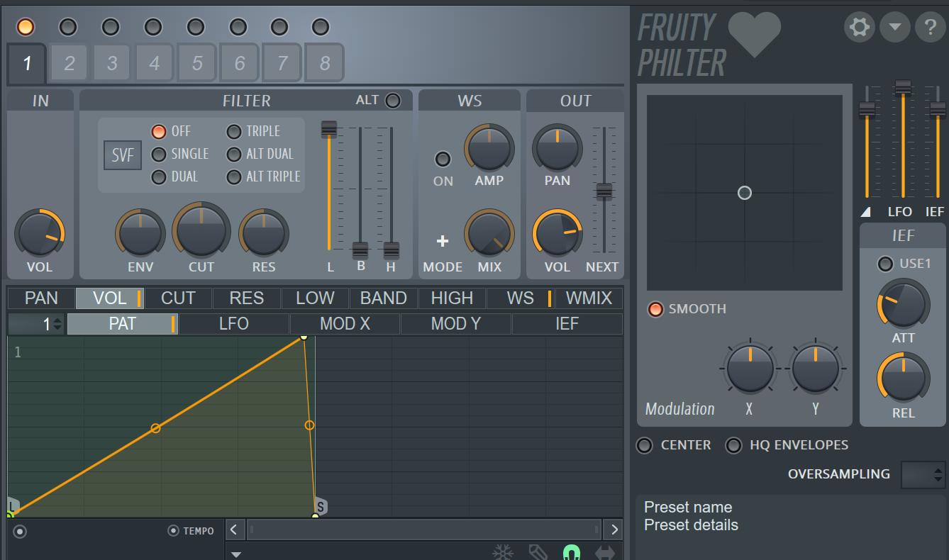Toggle the freeze snowflake icon
Viewport: 949px width, 560px height.
pos(503,552)
